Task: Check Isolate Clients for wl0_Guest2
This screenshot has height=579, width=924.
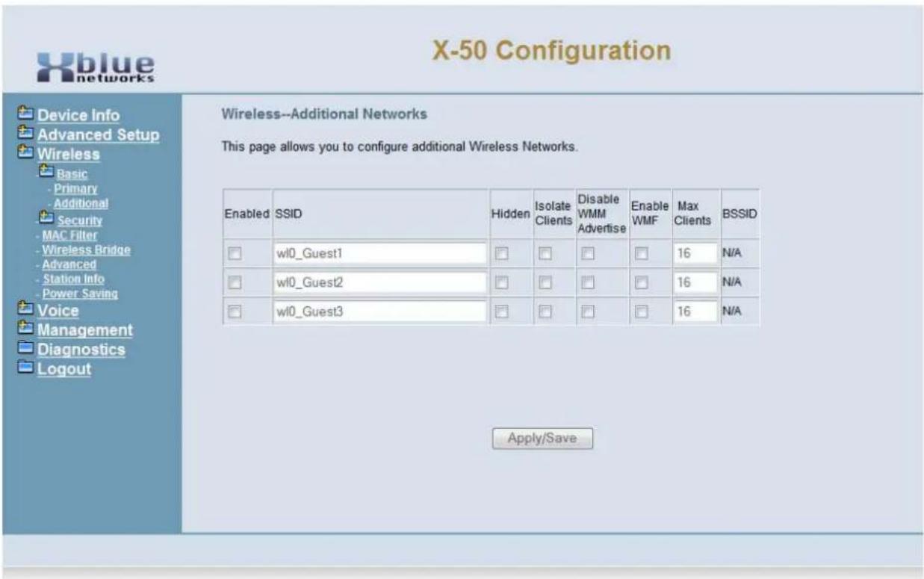Action: pos(545,283)
